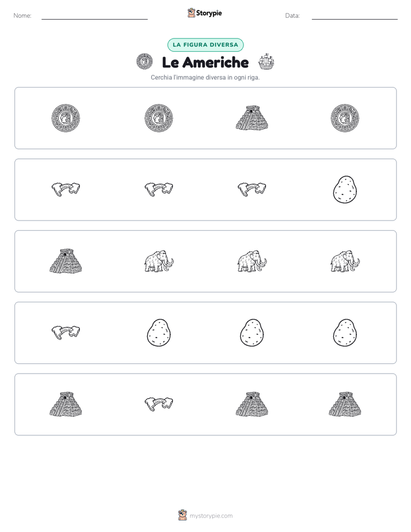Image resolution: width=411 pixels, height=532 pixels.
Task: Click the pyramid in the mammoth row
Action: (x=66, y=261)
